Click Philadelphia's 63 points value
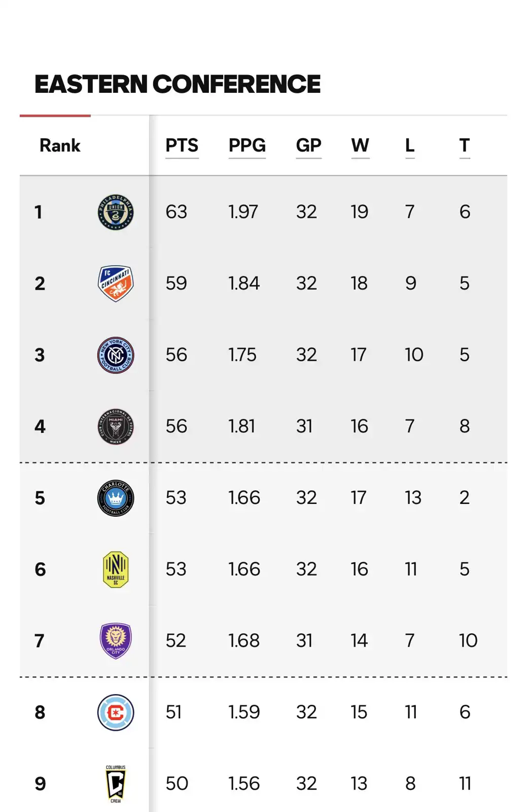Screen dimensions: 527x812 tap(177, 212)
